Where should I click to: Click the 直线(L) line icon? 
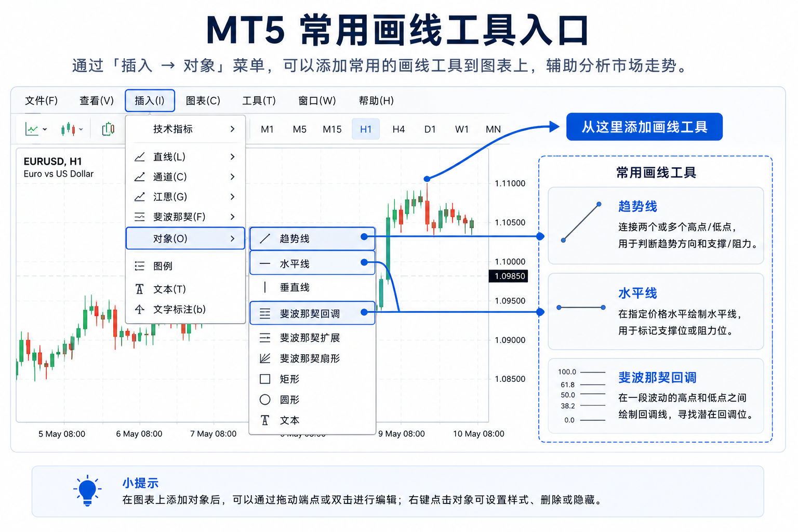140,157
